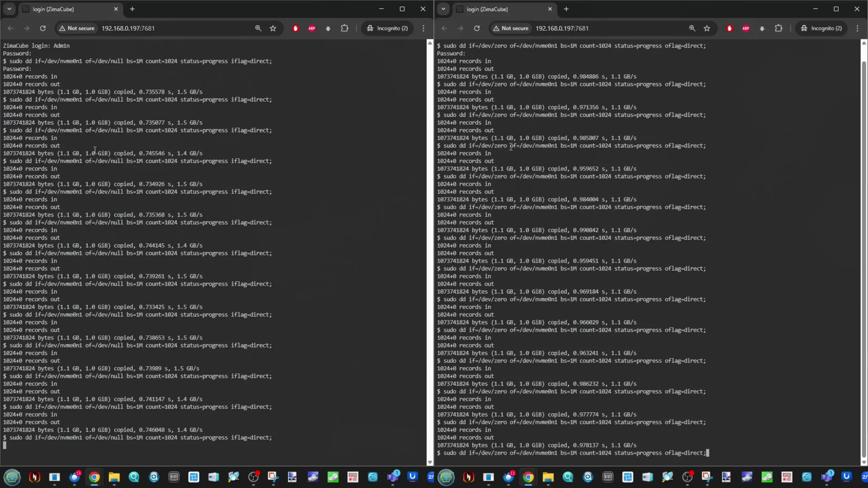Focus the address bar in the left window
This screenshot has height=488, width=868.
170,28
